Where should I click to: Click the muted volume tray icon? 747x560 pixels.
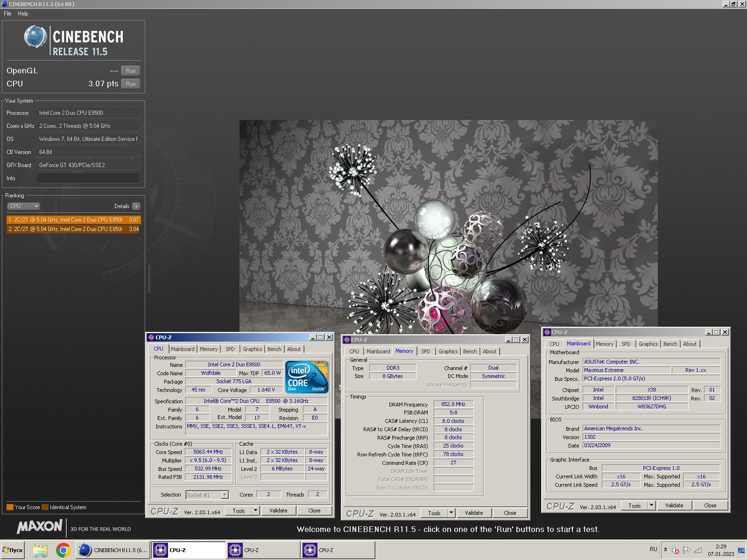(675, 550)
